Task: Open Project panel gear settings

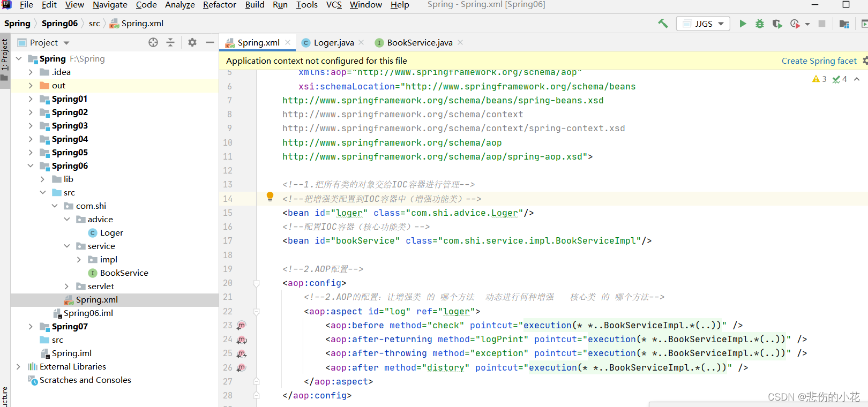Action: 192,42
